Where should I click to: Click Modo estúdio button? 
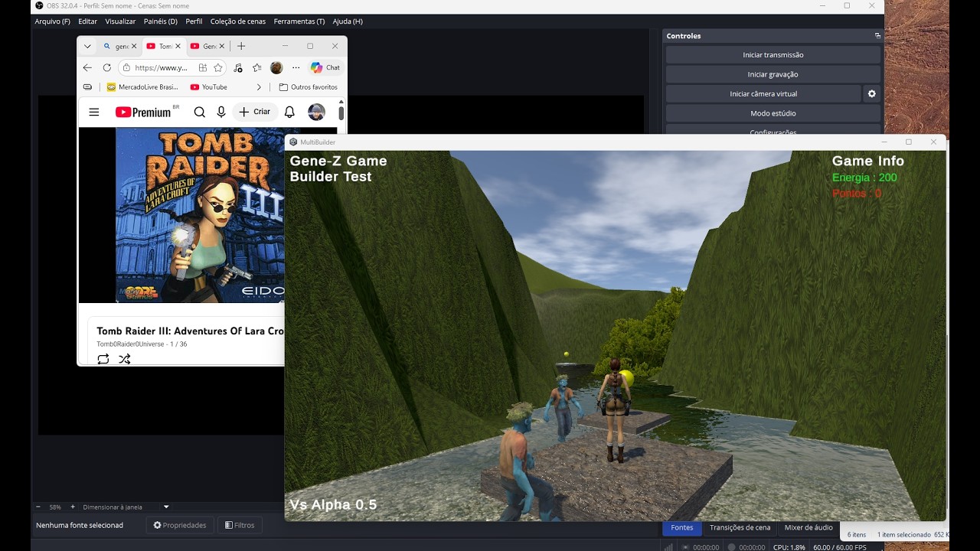(773, 113)
